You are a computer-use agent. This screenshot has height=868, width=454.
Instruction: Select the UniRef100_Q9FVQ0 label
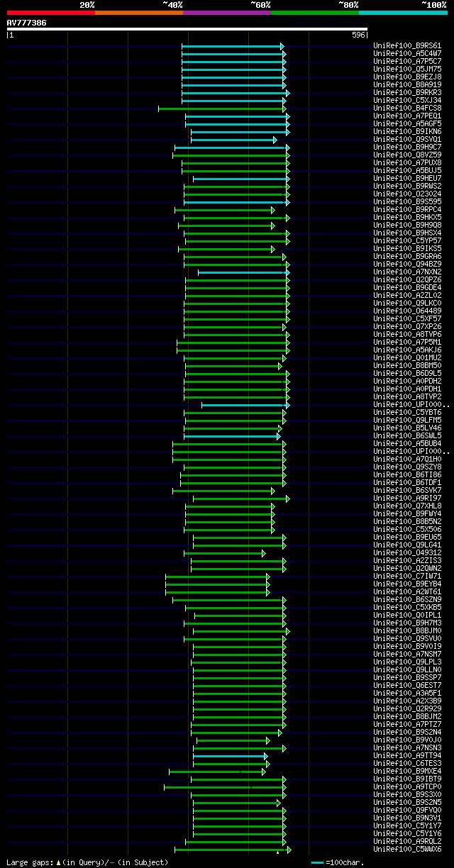coord(407,810)
